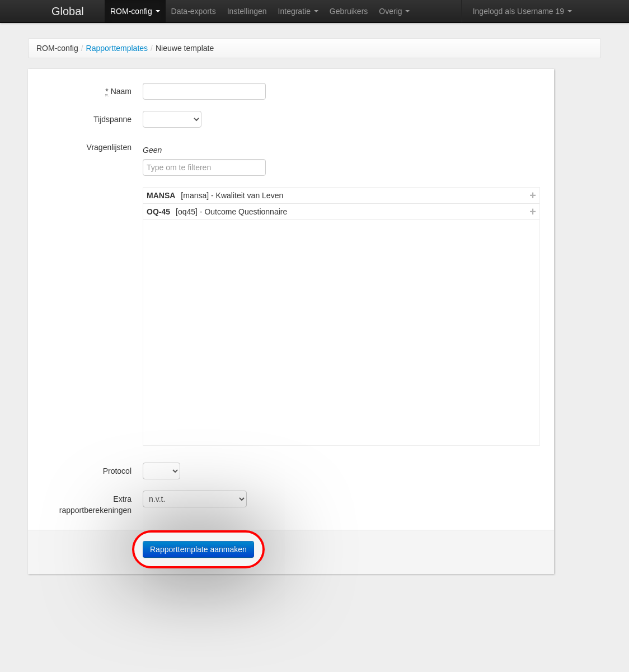Add OQ-45 questionnaire via plus icon
Screen dimensions: 629x672
pos(532,212)
